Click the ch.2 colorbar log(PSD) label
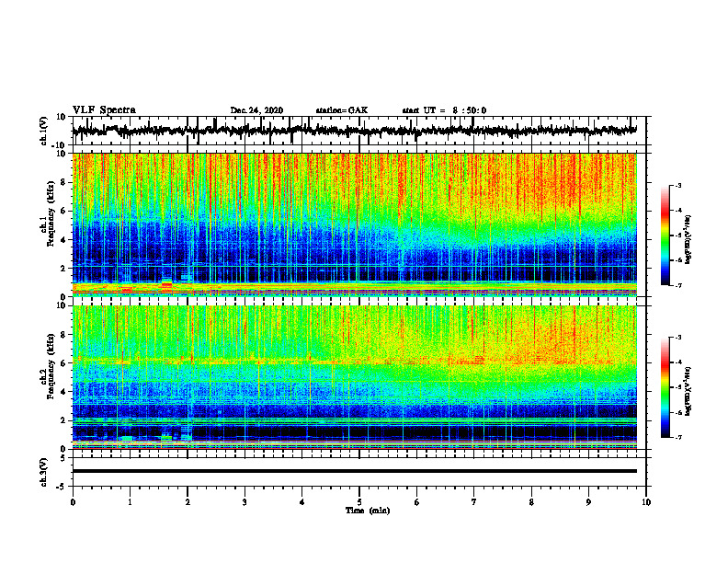Screen dimensions: 728x563 coord(688,391)
